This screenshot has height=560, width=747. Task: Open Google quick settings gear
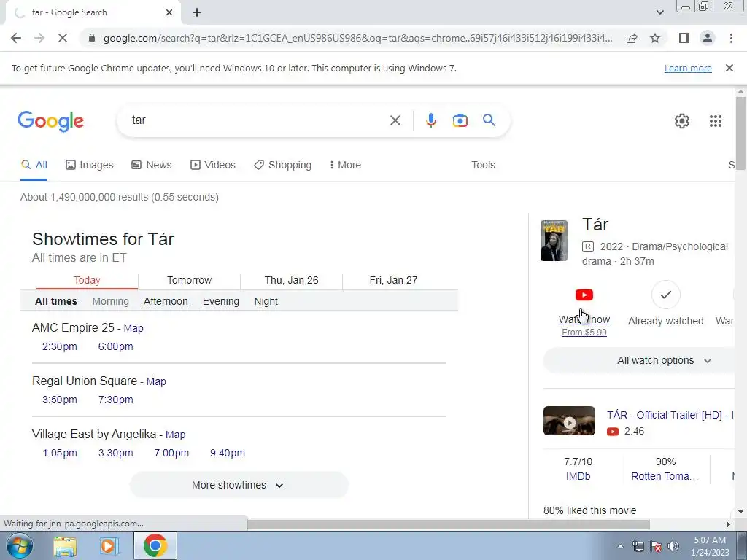682,121
